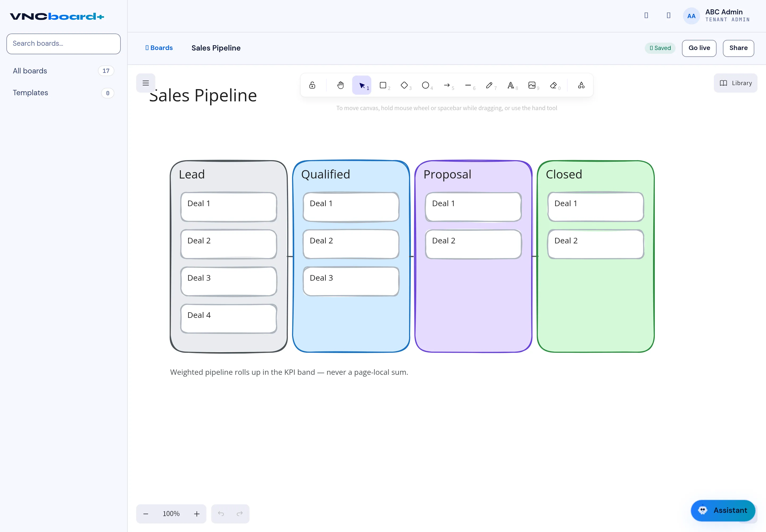Viewport: 766px width, 532px height.
Task: Select the Sales Pipeline canvas title
Action: [203, 96]
